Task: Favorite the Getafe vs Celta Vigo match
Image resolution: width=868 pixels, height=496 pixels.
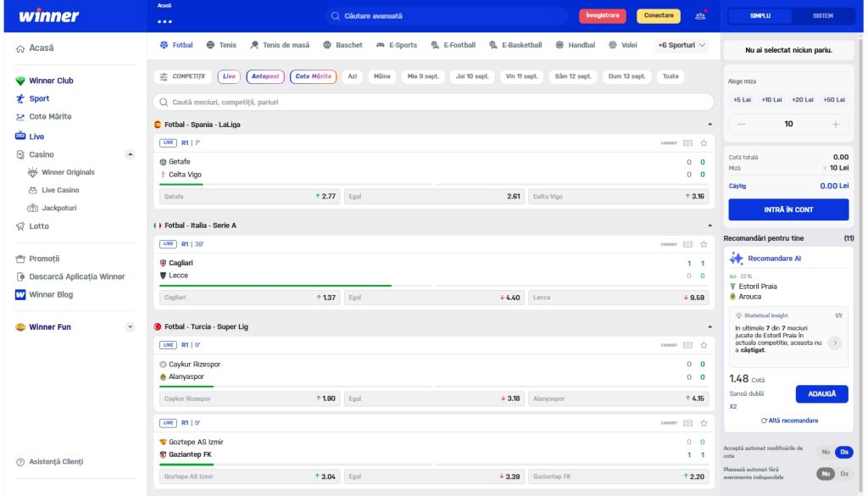Action: 704,142
